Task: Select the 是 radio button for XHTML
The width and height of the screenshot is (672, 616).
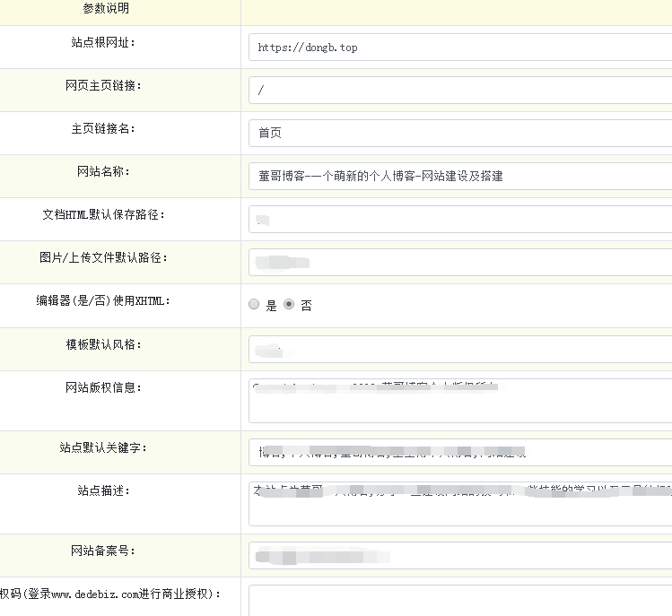Action: 254,305
